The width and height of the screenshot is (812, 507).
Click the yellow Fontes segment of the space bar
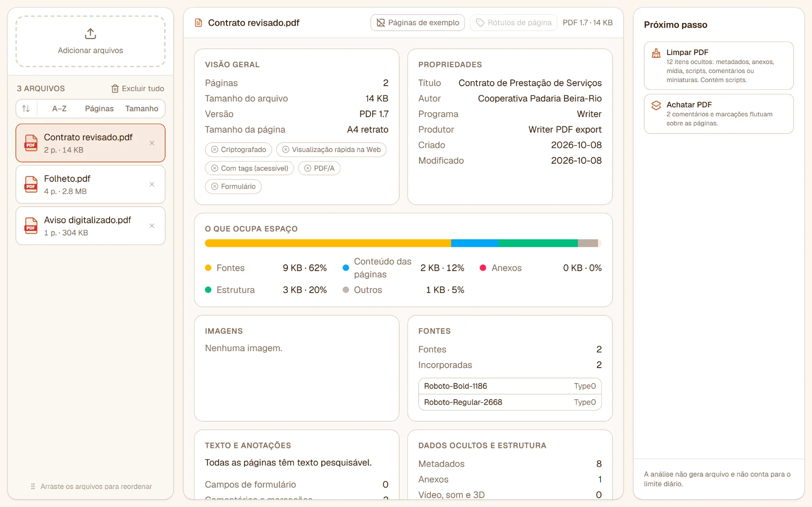coord(328,243)
